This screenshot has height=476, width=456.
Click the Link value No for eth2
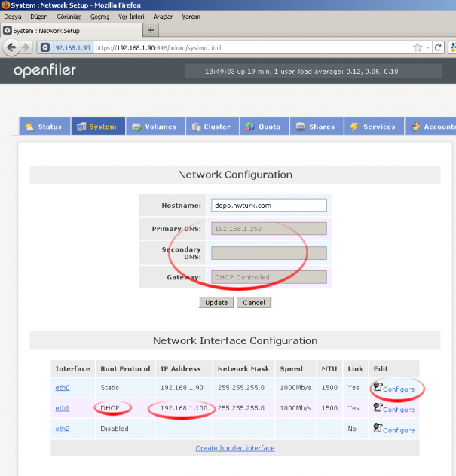click(x=352, y=429)
